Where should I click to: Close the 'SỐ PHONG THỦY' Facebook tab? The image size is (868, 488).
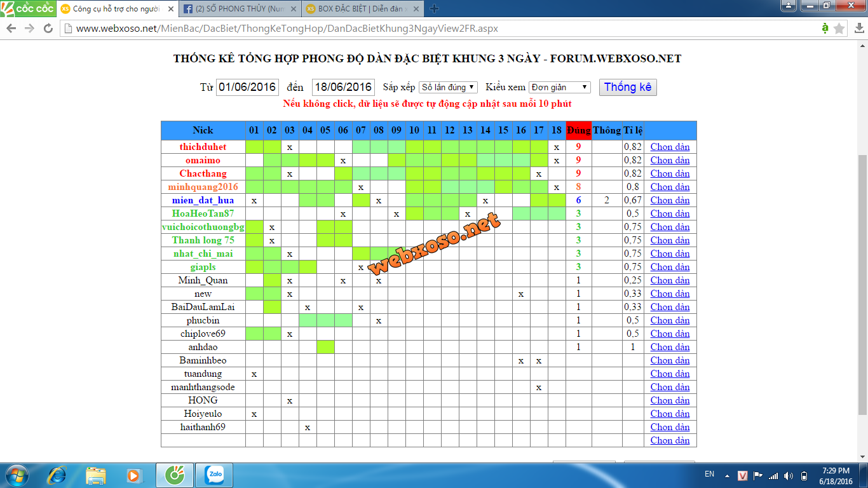(x=293, y=9)
